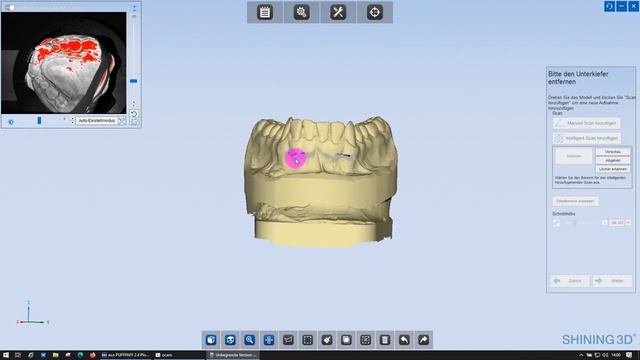Click the horizontal brightness slider handle below preview
640x360 pixels.
coord(39,120)
